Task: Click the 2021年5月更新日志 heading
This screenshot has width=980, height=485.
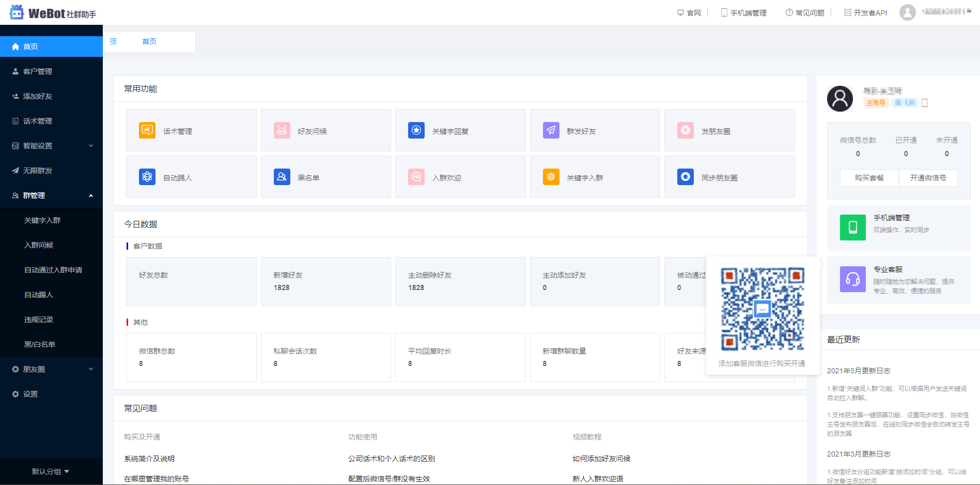Action: tap(859, 371)
